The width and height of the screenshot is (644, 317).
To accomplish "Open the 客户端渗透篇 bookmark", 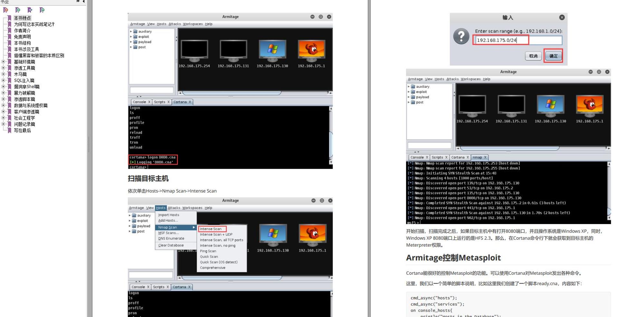I will 26,112.
